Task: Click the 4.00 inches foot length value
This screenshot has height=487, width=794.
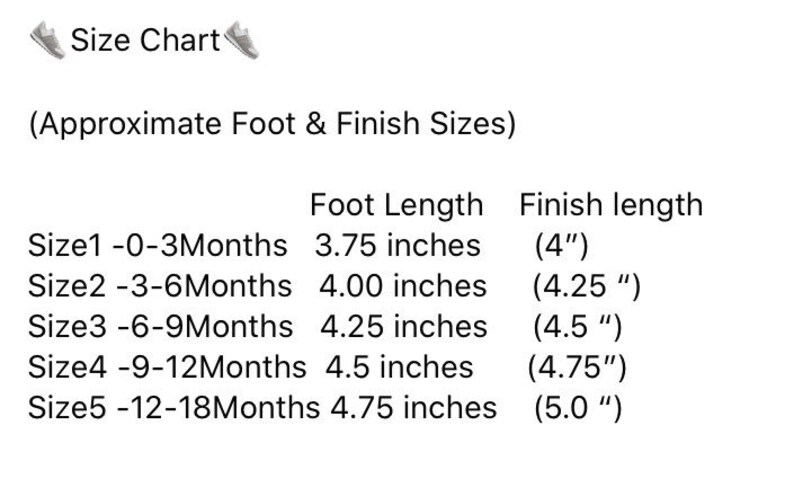Action: (x=403, y=286)
